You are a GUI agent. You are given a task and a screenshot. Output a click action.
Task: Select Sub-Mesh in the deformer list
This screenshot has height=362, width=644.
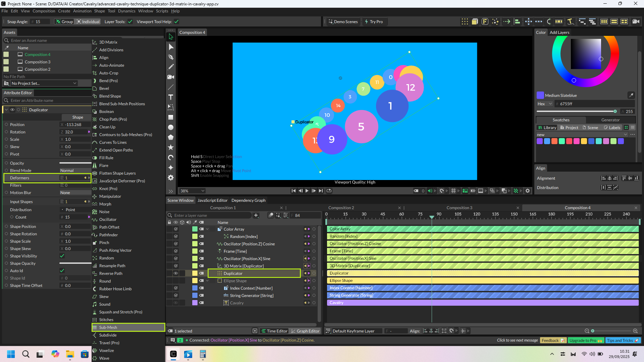[108, 327]
